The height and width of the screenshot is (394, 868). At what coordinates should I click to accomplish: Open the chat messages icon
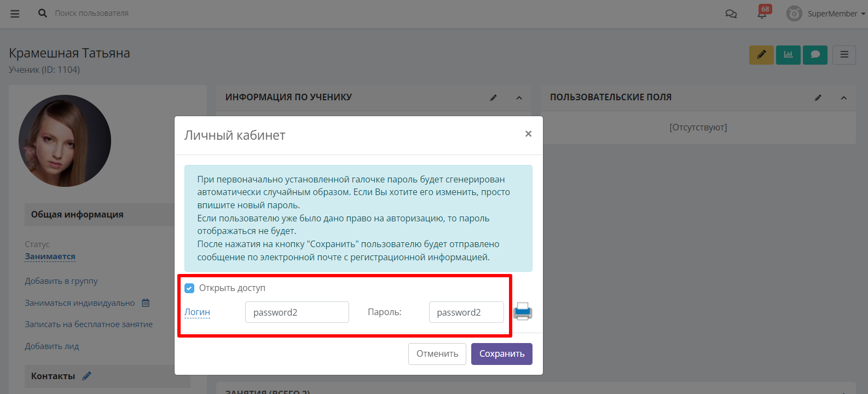click(x=731, y=14)
